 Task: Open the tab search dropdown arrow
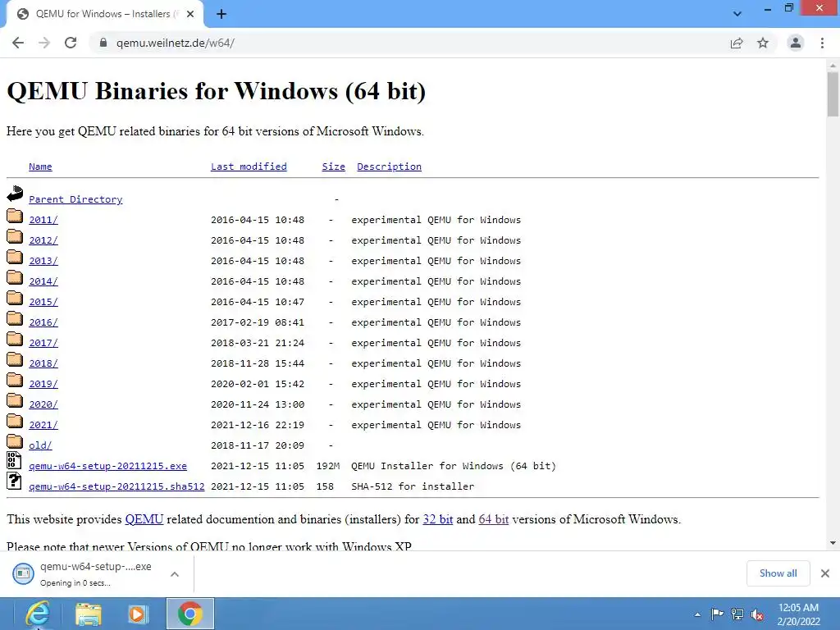tap(737, 14)
